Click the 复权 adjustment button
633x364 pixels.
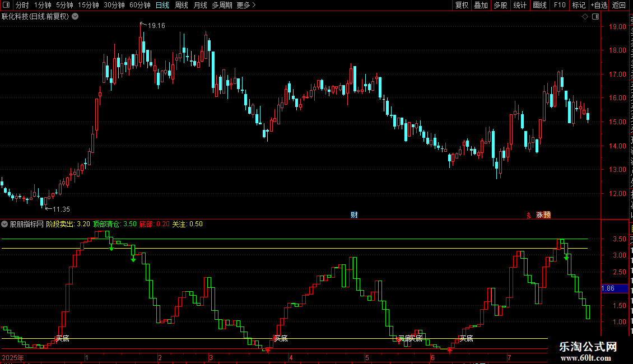(462, 5)
